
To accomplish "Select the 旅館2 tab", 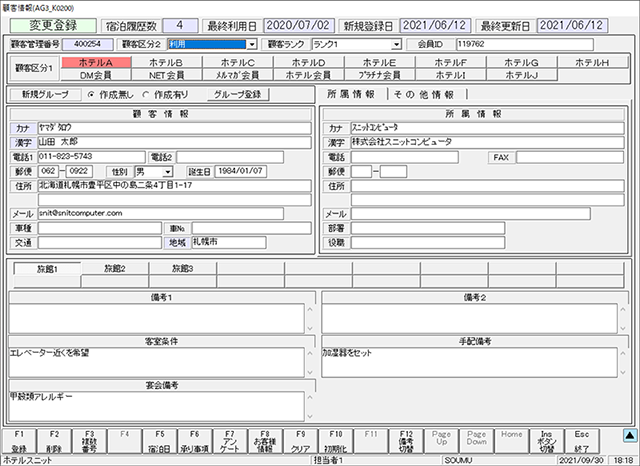I will click(x=115, y=269).
